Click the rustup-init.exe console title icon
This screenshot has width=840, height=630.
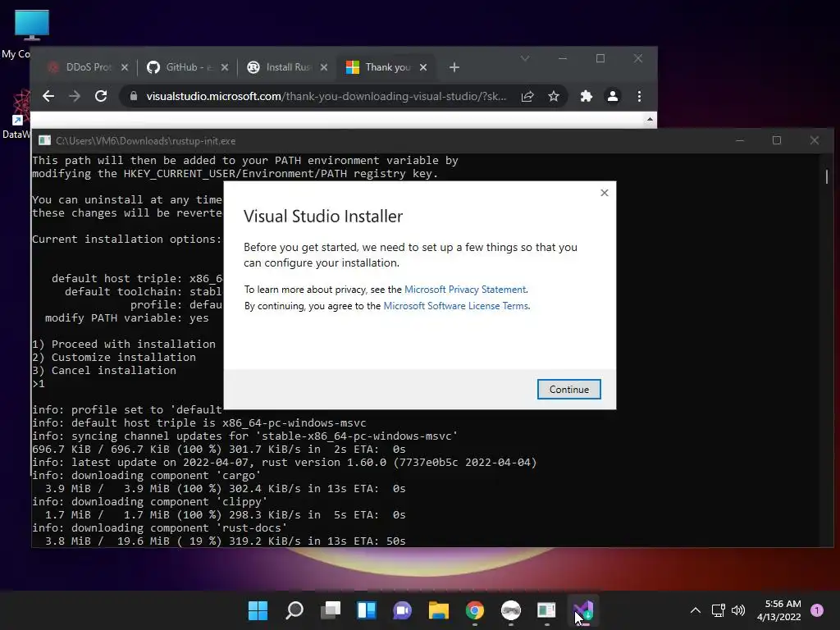tap(44, 140)
